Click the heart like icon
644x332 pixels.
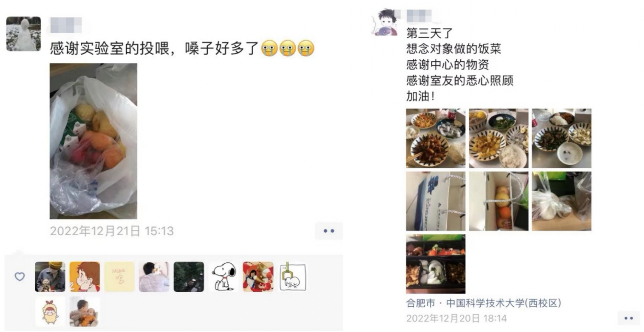[20, 276]
